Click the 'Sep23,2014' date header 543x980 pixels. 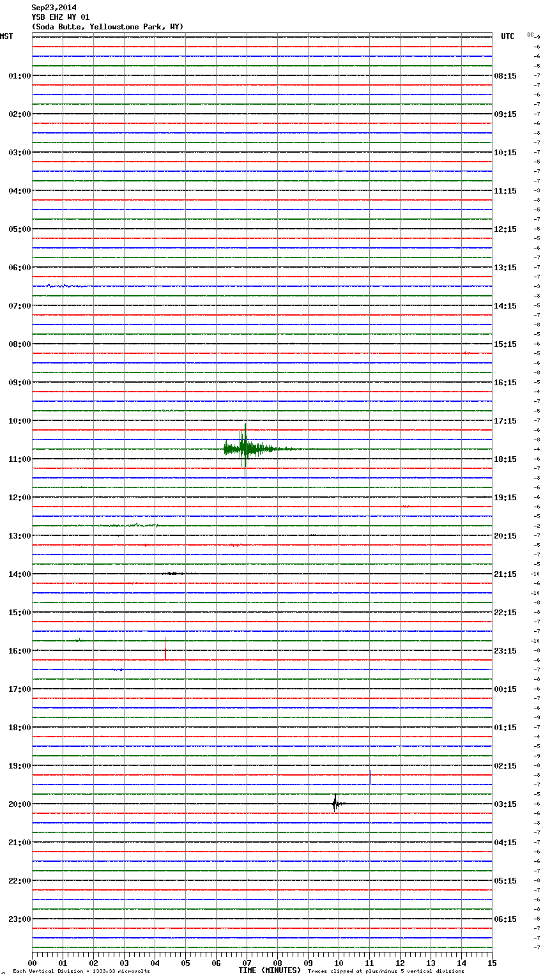(54, 8)
